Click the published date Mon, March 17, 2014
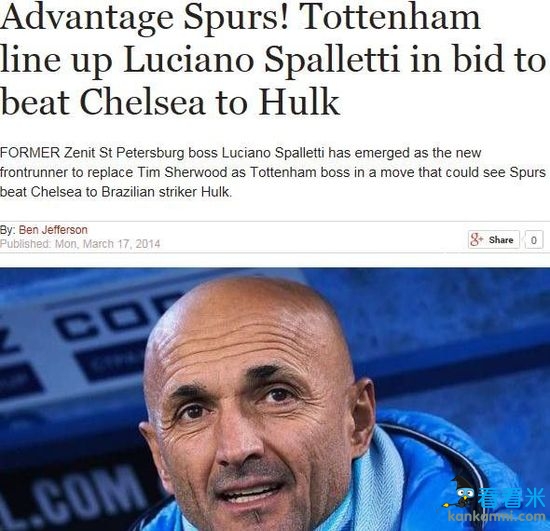This screenshot has width=550, height=531. tap(107, 244)
